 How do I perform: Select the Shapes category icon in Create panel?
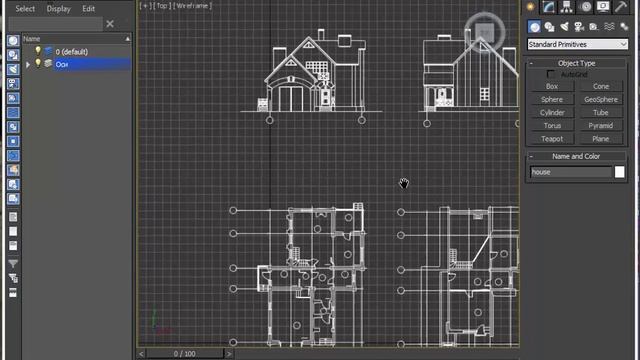click(x=549, y=27)
